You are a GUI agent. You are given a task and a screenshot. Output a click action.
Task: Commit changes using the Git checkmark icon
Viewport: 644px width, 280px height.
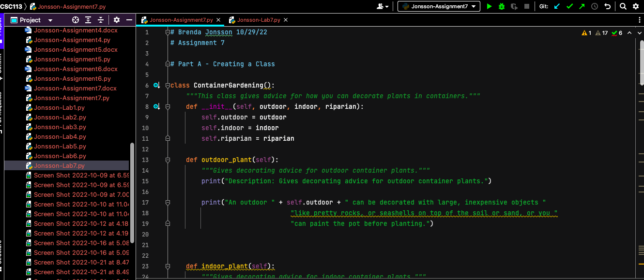(x=569, y=6)
